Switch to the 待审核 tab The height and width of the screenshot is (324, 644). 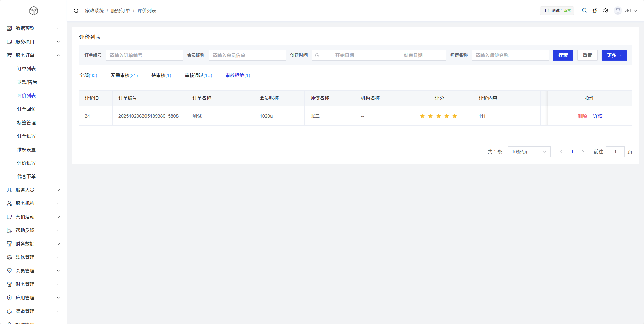[x=161, y=75]
